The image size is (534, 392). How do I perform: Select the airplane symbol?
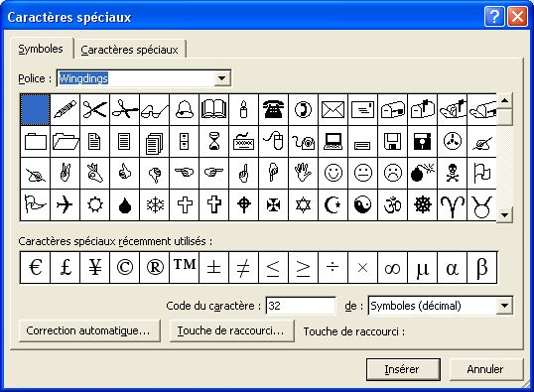pyautogui.click(x=65, y=205)
